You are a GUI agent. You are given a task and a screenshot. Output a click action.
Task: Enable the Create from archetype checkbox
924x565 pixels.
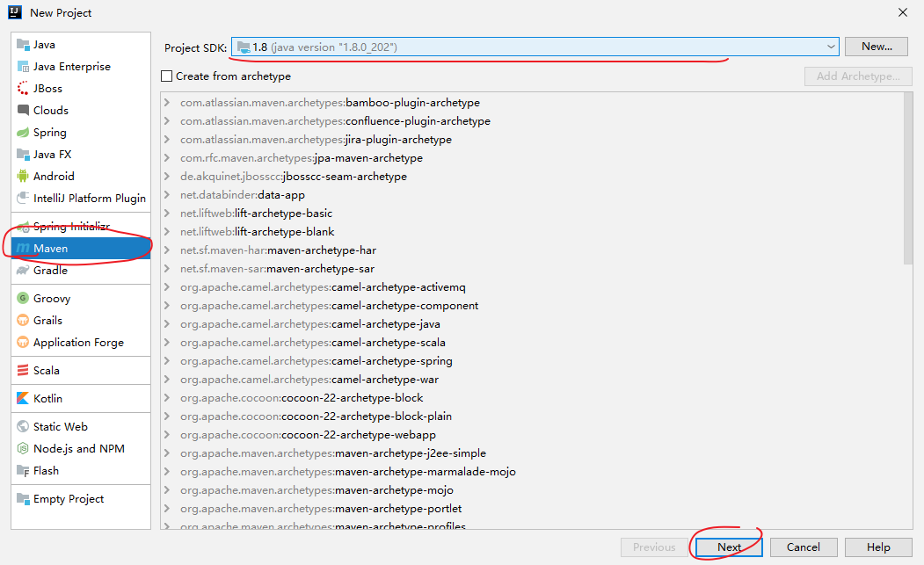(x=167, y=76)
